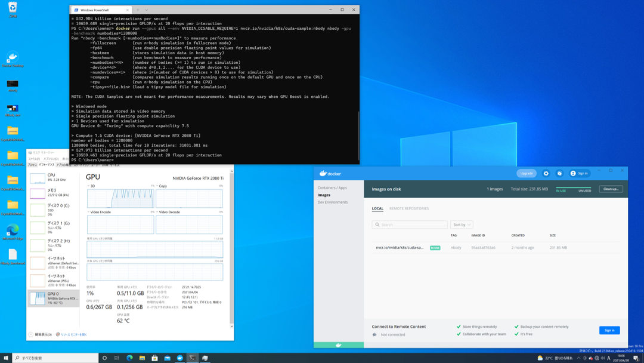644x363 pixels.
Task: Click the IN USE badge on image row
Action: (435, 248)
